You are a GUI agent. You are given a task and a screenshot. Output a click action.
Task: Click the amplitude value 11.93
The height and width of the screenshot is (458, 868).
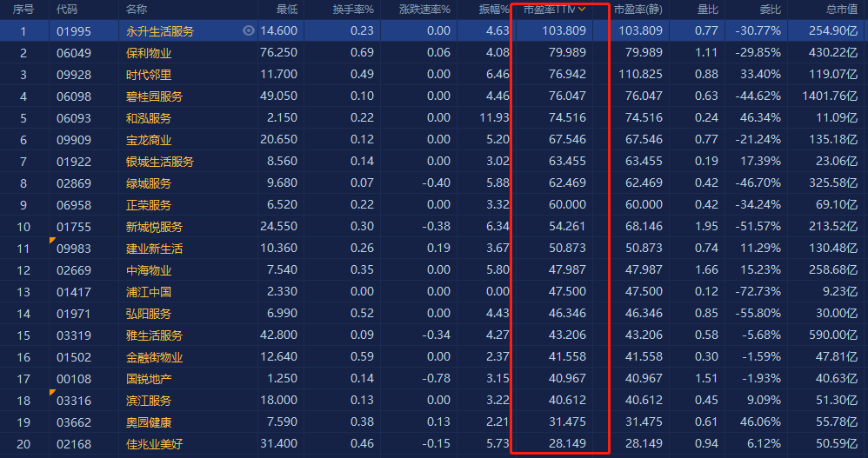coord(494,118)
